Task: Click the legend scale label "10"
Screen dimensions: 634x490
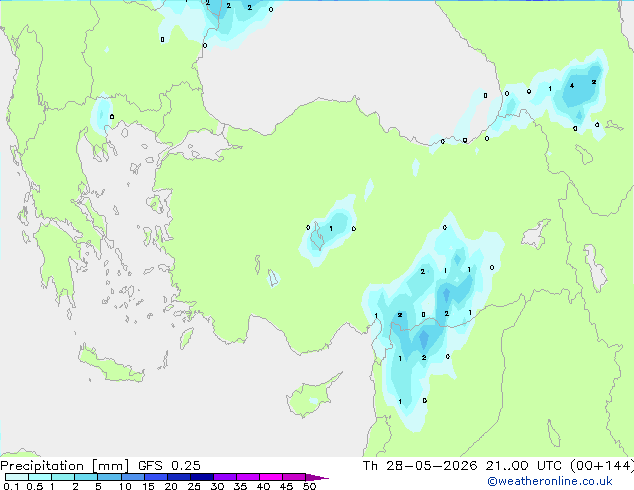Action: coord(125,486)
